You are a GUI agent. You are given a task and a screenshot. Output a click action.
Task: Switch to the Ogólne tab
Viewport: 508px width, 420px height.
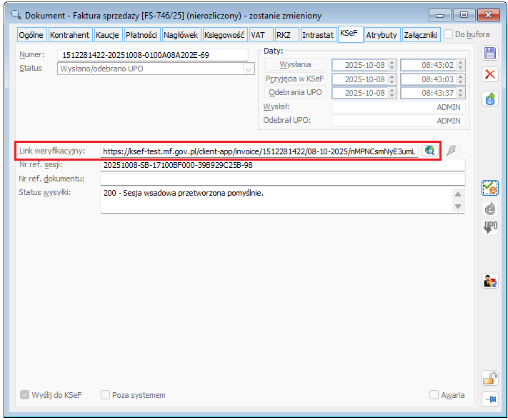pos(31,35)
